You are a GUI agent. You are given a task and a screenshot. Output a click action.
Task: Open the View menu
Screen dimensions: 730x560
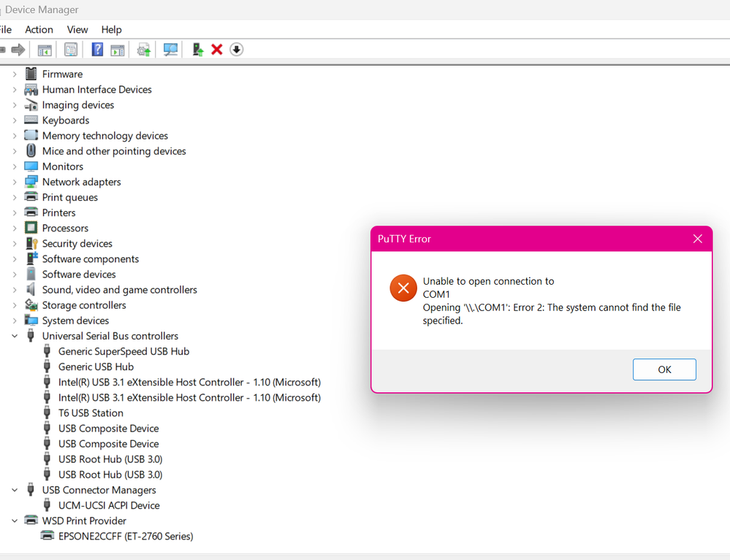pos(77,29)
